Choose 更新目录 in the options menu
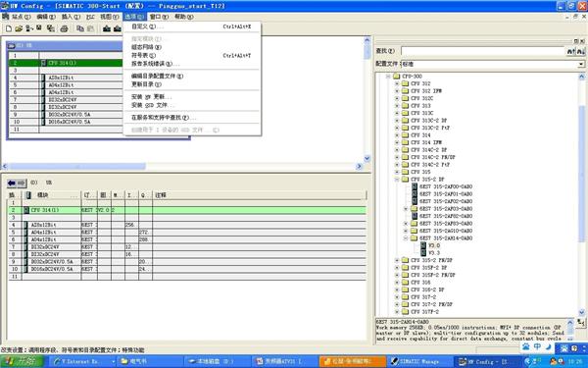This screenshot has width=588, height=368. [x=192, y=84]
